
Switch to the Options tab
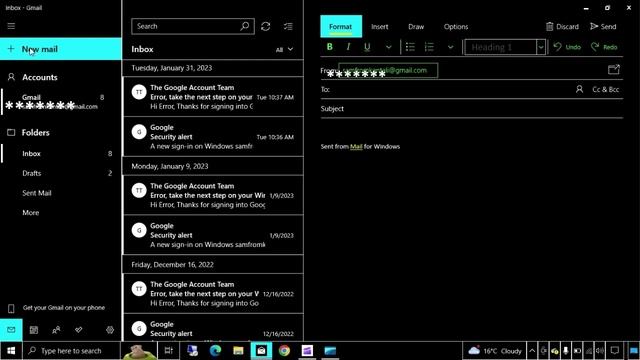456,27
